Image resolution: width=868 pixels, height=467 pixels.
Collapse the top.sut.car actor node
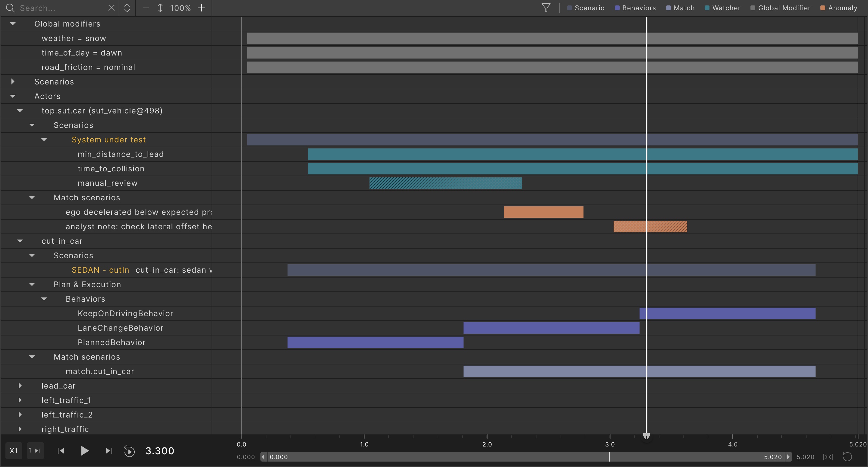click(x=20, y=111)
